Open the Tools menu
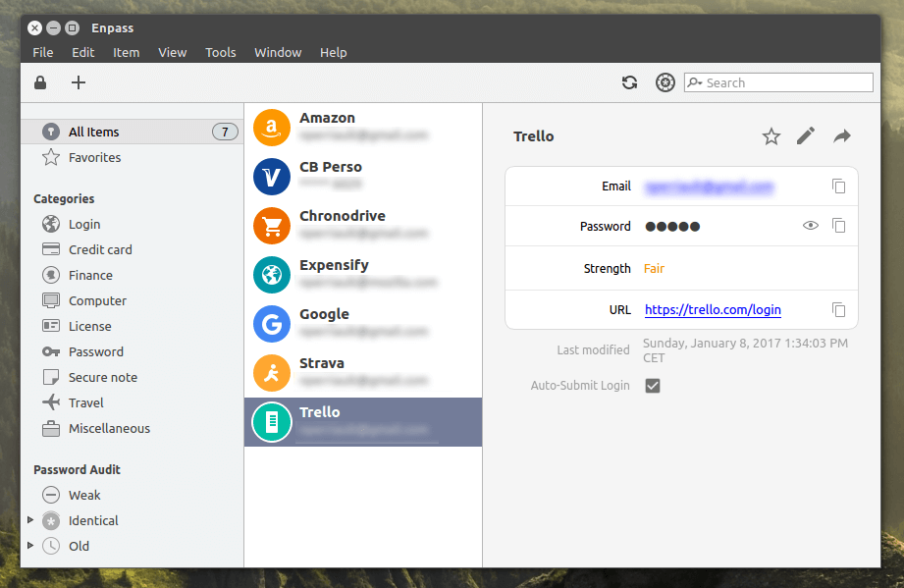The height and width of the screenshot is (588, 904). click(x=220, y=52)
